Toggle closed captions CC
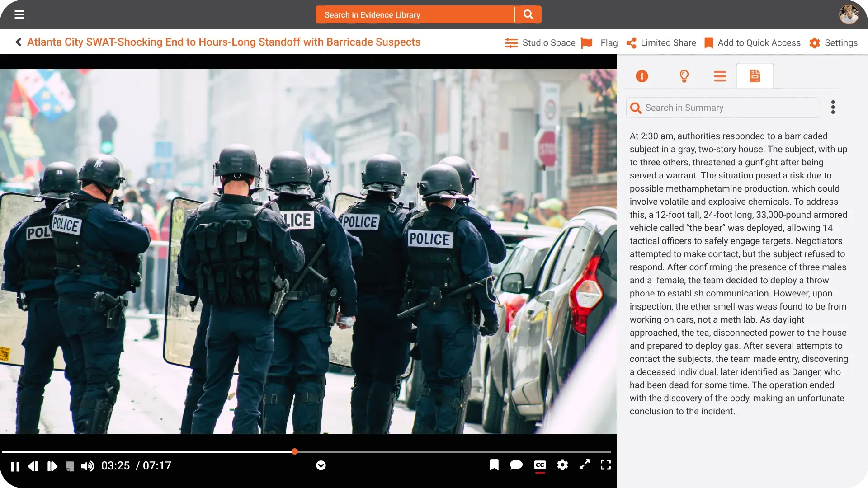868x488 pixels. pos(540,465)
